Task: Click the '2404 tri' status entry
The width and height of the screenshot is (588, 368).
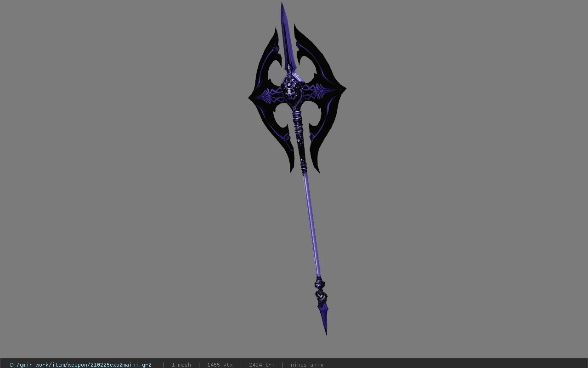Action: (261, 365)
